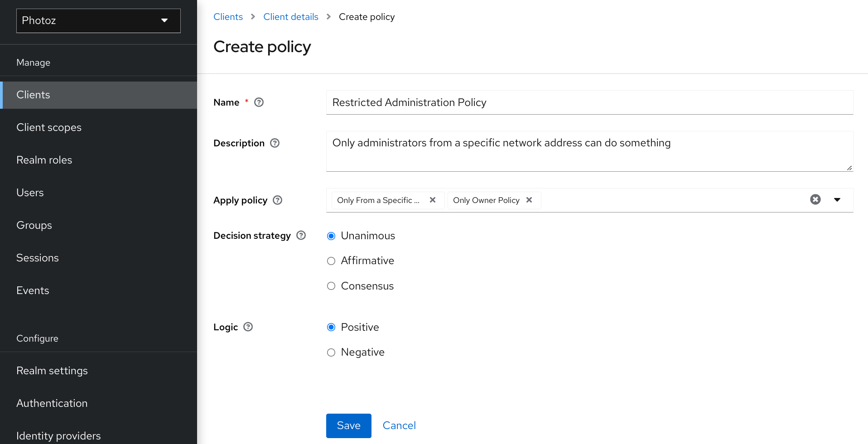Cancel policy creation
Screen dimensions: 868x444
(x=399, y=425)
